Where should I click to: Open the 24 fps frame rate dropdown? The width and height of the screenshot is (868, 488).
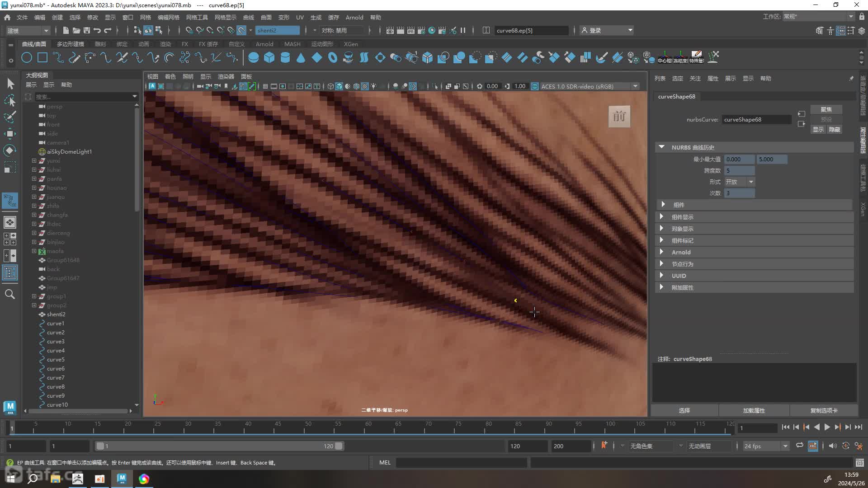766,446
